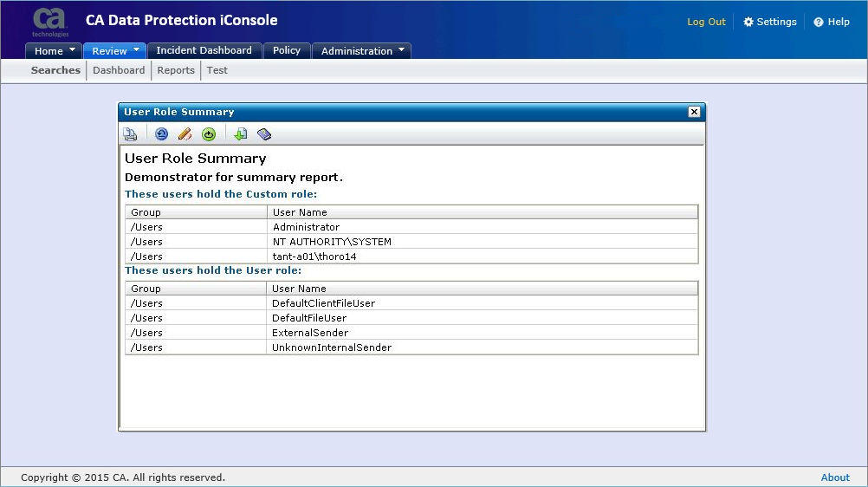This screenshot has width=868, height=487.
Task: Select the UnknownInternalSender cell
Action: coord(483,347)
